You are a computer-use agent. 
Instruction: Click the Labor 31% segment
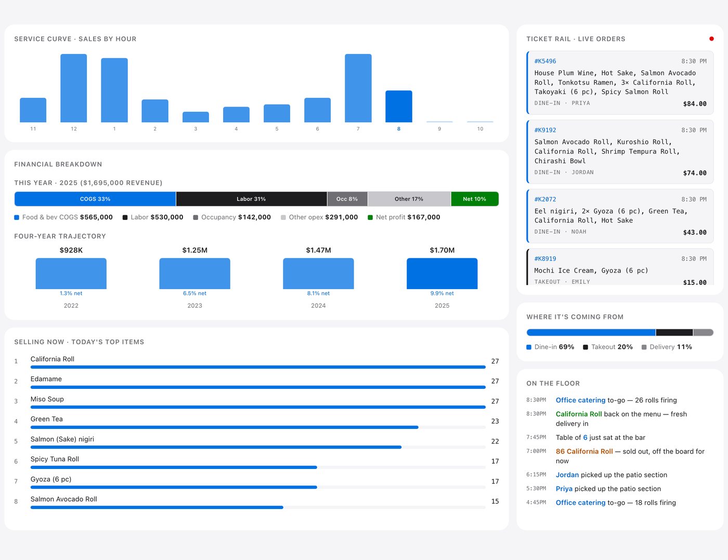tap(251, 199)
